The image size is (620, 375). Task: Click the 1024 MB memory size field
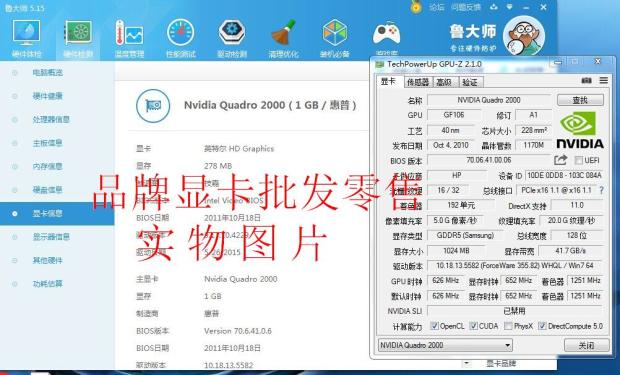[x=456, y=251]
